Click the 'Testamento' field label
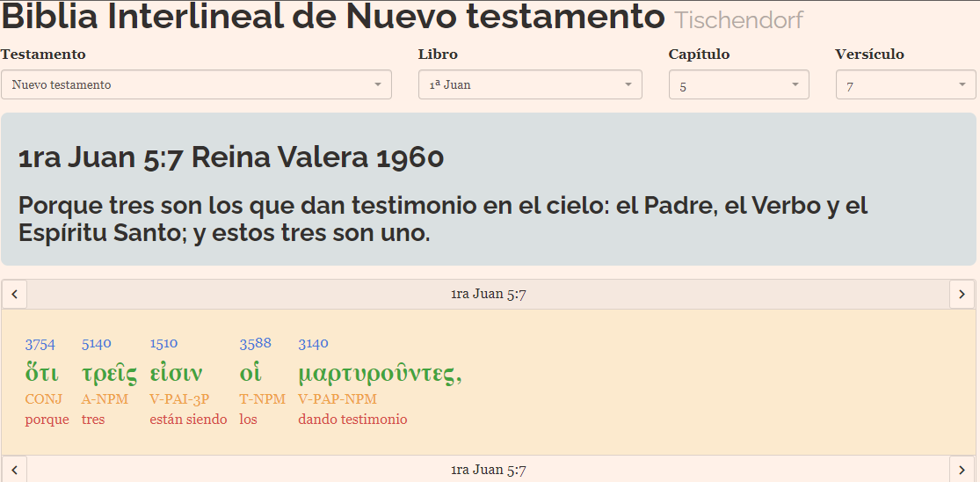 43,55
